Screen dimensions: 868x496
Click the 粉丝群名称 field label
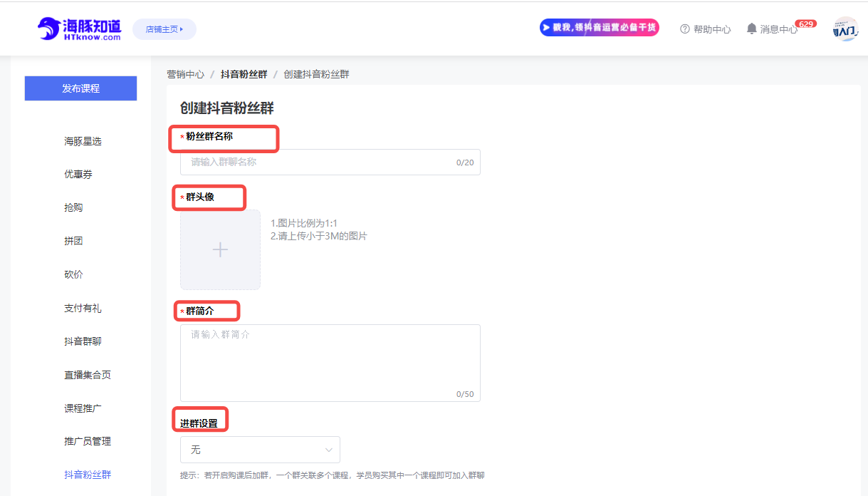(209, 136)
